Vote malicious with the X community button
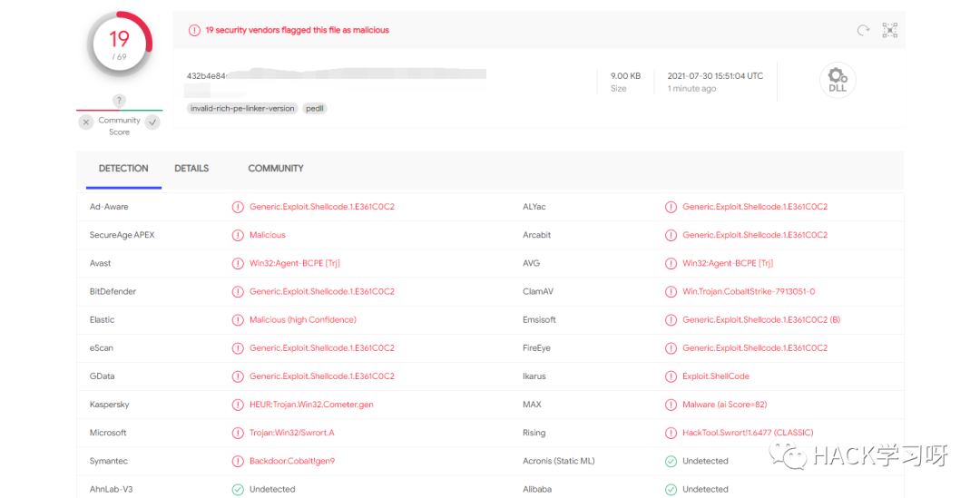The image size is (980, 498). click(x=86, y=122)
